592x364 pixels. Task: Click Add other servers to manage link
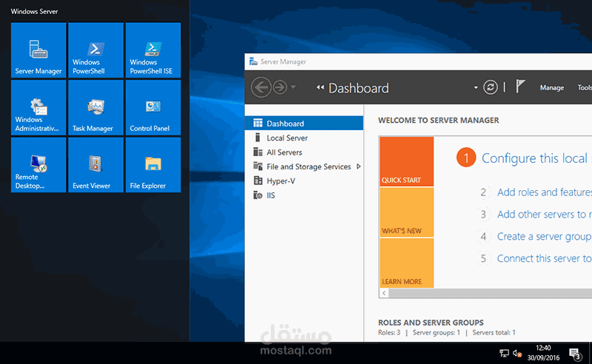pyautogui.click(x=544, y=215)
